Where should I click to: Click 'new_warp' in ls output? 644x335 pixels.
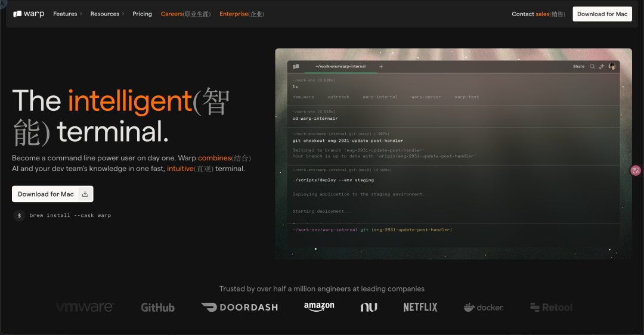(303, 97)
